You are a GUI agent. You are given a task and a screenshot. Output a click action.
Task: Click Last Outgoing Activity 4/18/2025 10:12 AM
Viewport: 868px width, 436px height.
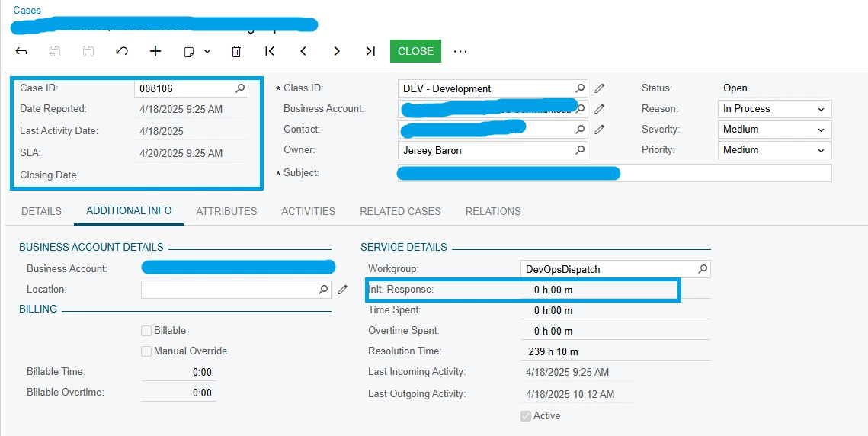(x=570, y=394)
